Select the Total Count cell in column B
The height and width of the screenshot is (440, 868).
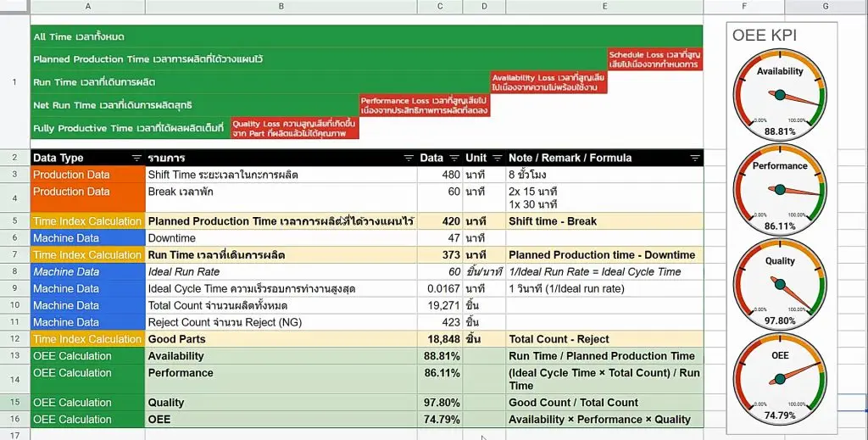[281, 305]
